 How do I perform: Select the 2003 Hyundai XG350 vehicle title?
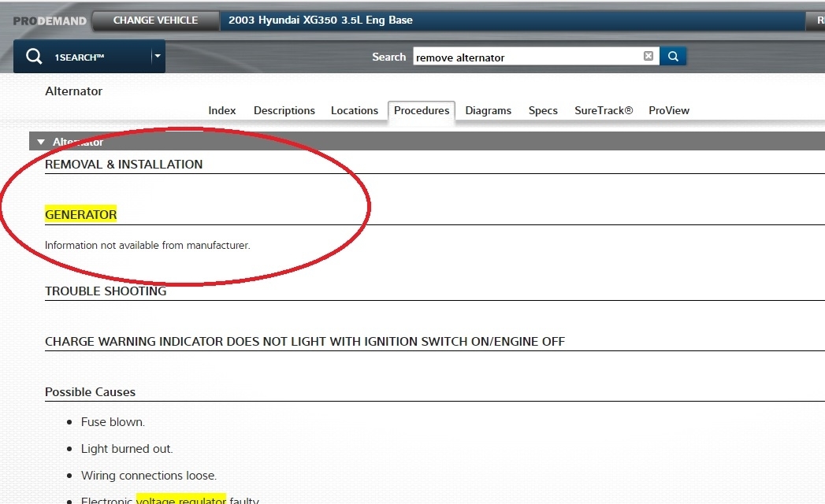pyautogui.click(x=320, y=20)
